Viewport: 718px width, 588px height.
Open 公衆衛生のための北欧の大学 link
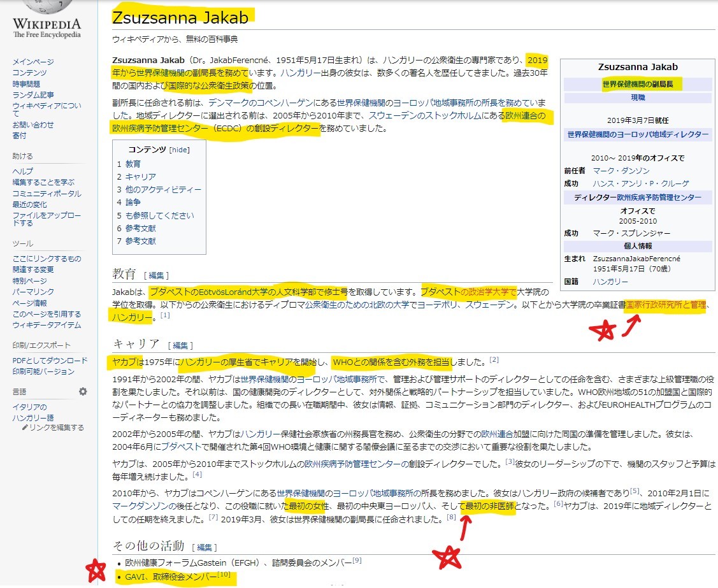tap(357, 305)
